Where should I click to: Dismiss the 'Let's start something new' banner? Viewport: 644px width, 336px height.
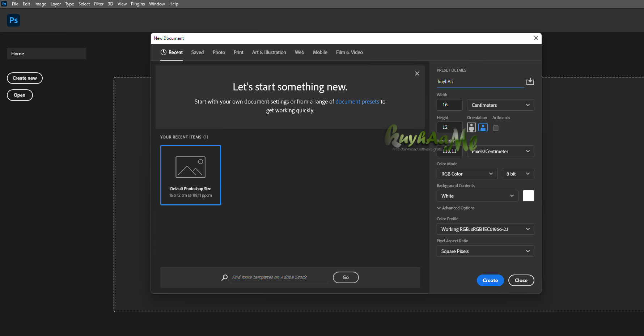417,73
